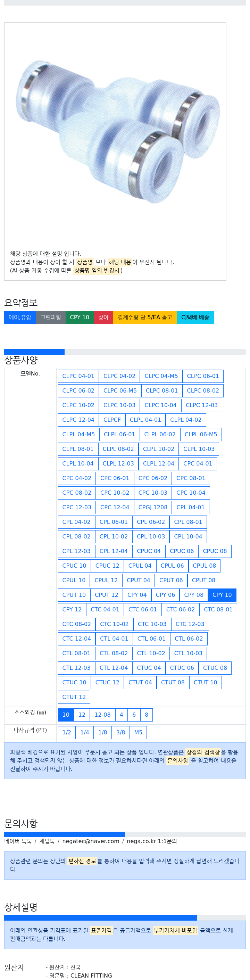Choose thread size 3/8
The height and width of the screenshot is (980, 250).
[x=120, y=732]
